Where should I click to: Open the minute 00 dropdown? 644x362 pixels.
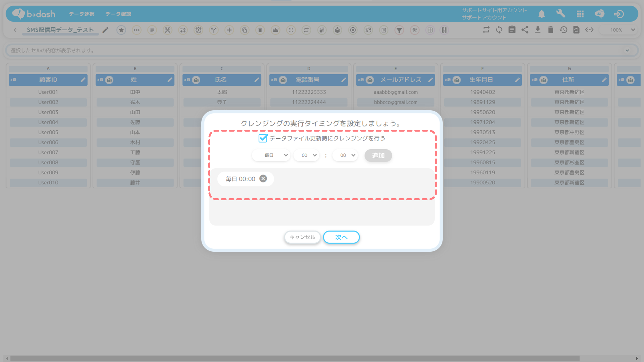pos(345,155)
